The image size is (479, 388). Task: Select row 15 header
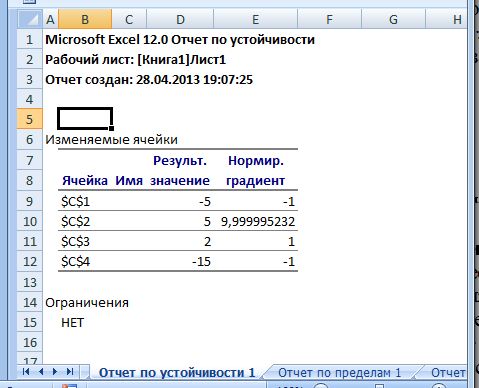tap(30, 322)
